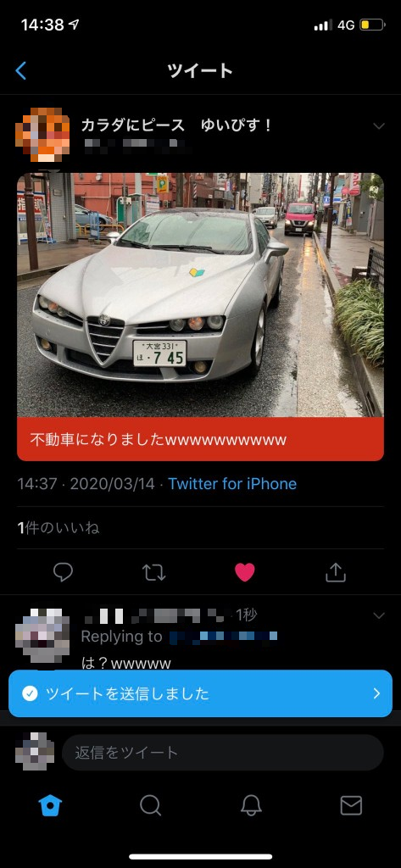View the 1件のいいね likes list
Screen dimensions: 401x868
58,528
